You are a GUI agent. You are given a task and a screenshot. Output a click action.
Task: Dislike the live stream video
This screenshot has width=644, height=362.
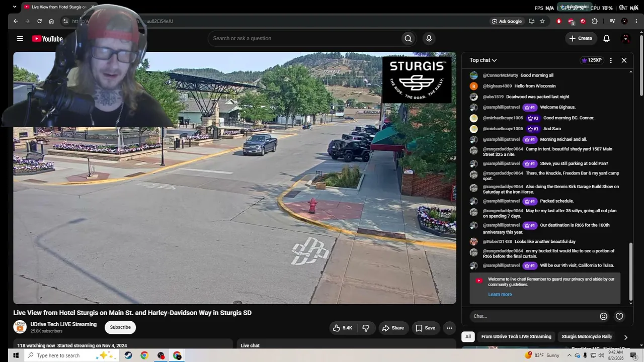click(366, 328)
